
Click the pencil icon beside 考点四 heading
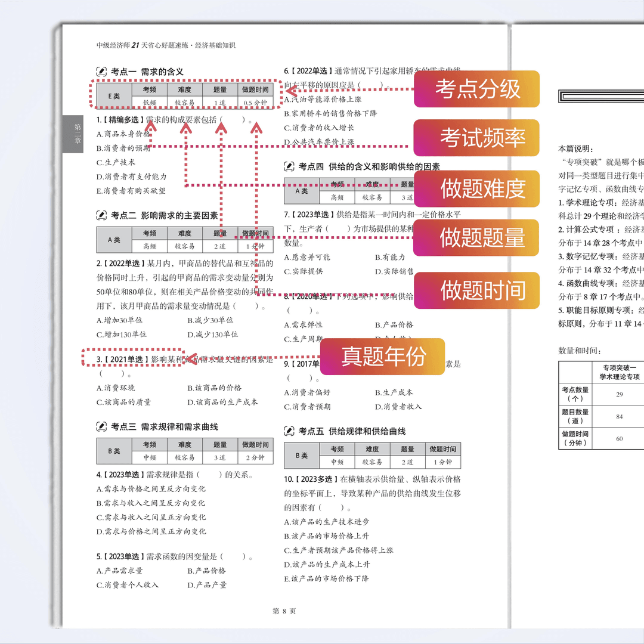click(289, 166)
